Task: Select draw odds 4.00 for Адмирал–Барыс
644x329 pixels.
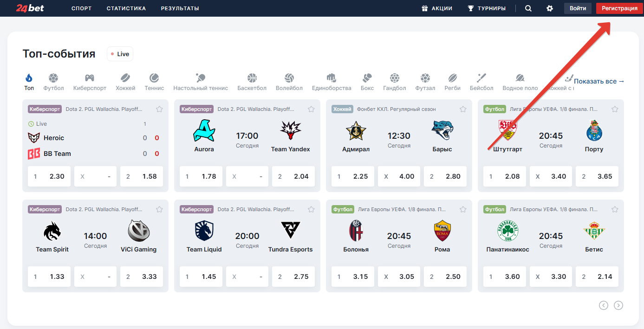Action: 399,176
